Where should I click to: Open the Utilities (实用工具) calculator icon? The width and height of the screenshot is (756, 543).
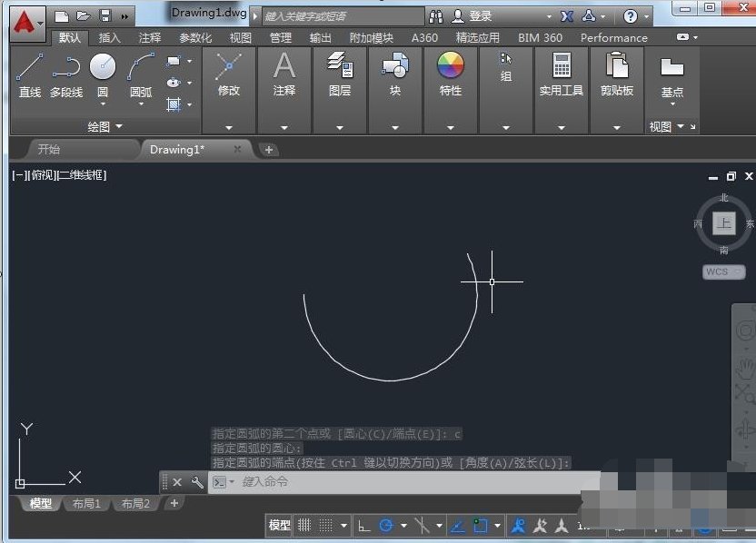coord(562,67)
